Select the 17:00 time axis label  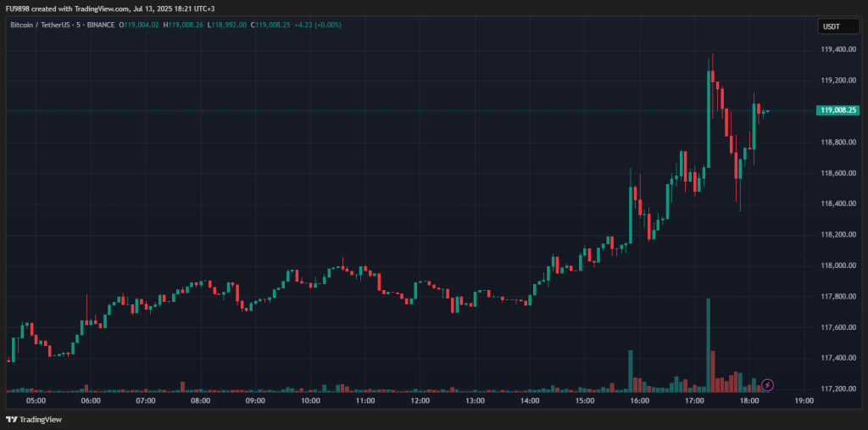click(695, 401)
